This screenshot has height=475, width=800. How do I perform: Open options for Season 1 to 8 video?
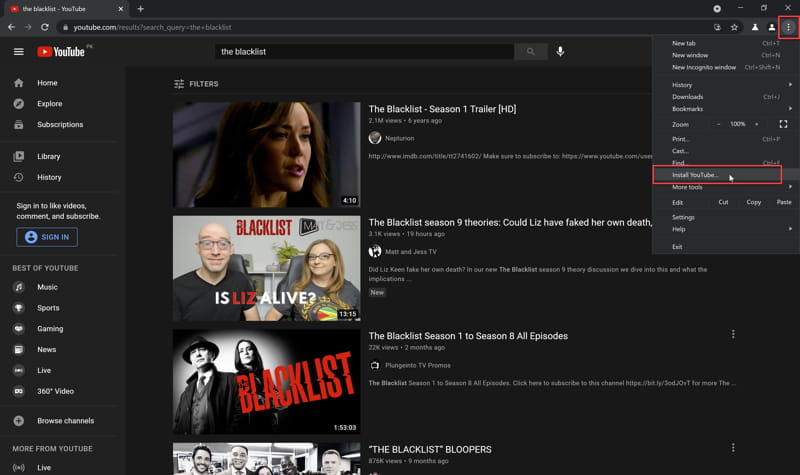(x=733, y=334)
